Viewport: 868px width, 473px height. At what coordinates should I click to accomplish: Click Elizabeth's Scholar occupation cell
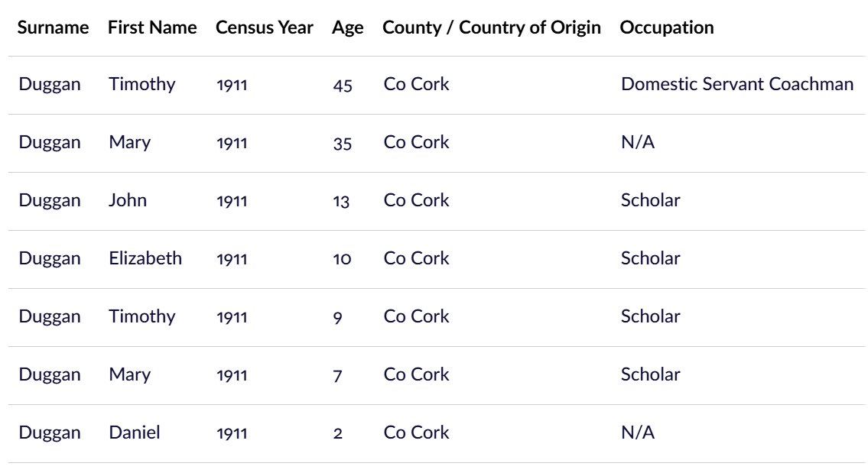click(x=651, y=258)
